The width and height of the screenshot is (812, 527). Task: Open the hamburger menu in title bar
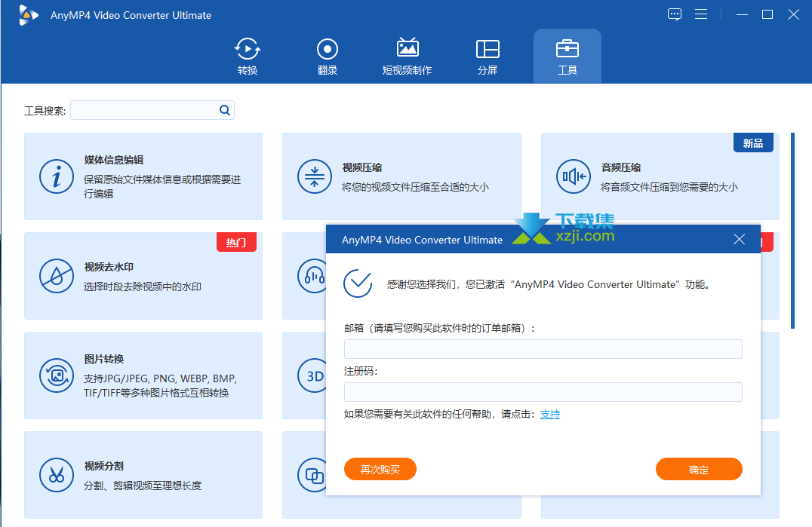click(x=701, y=14)
